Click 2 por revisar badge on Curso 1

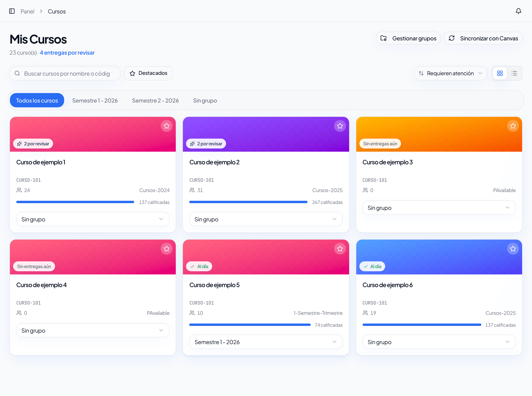tap(33, 144)
